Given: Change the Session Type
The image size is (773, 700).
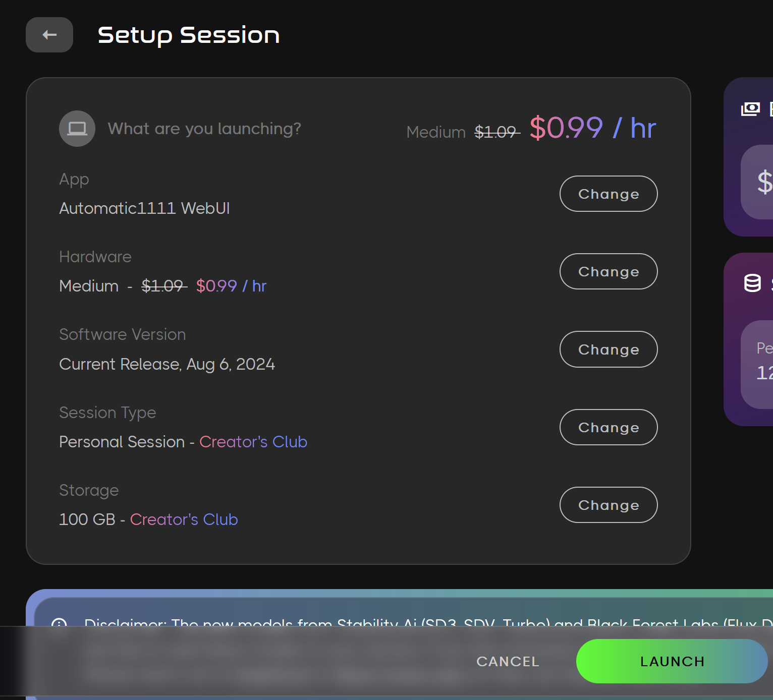Looking at the screenshot, I should pos(608,427).
